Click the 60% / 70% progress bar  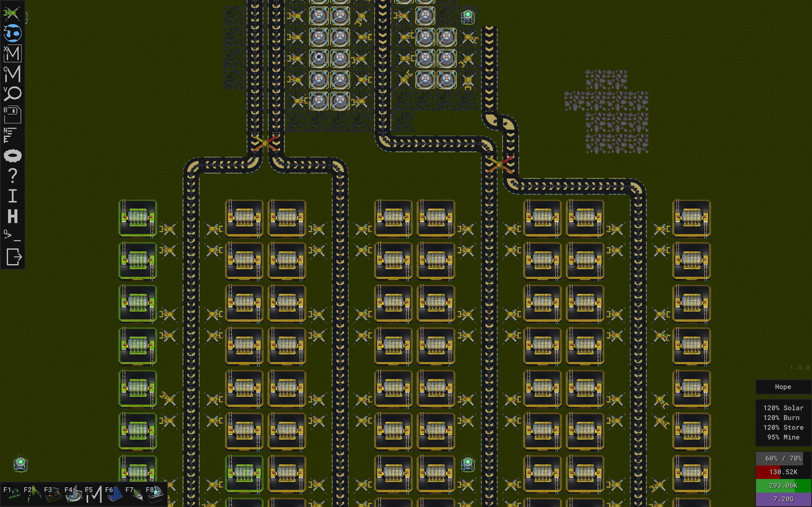pos(782,458)
